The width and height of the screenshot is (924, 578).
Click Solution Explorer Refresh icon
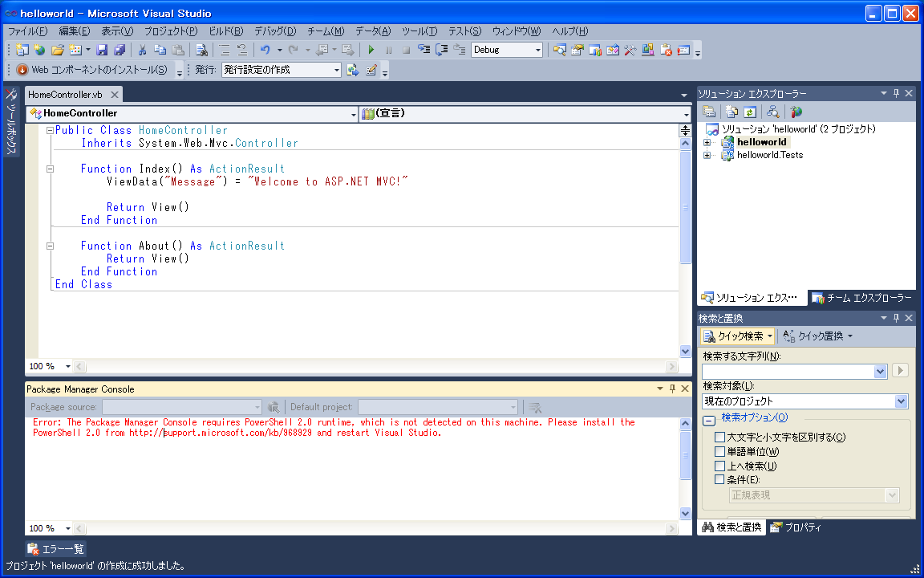coord(750,112)
